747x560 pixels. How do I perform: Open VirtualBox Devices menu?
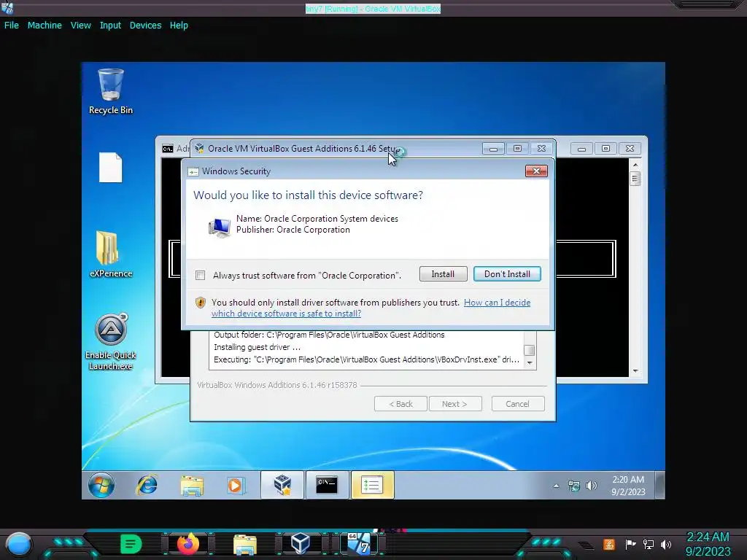pos(145,26)
